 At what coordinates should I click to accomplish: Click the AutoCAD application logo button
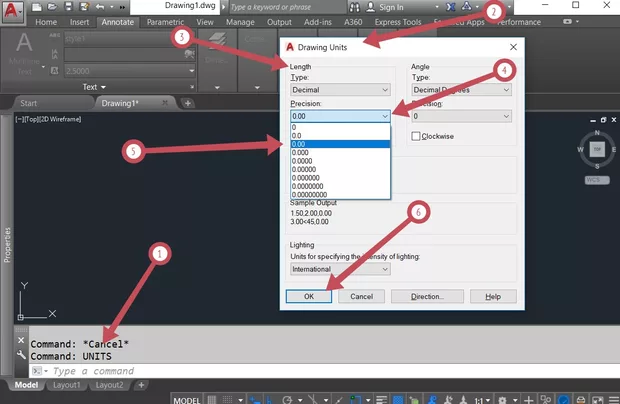tap(14, 13)
